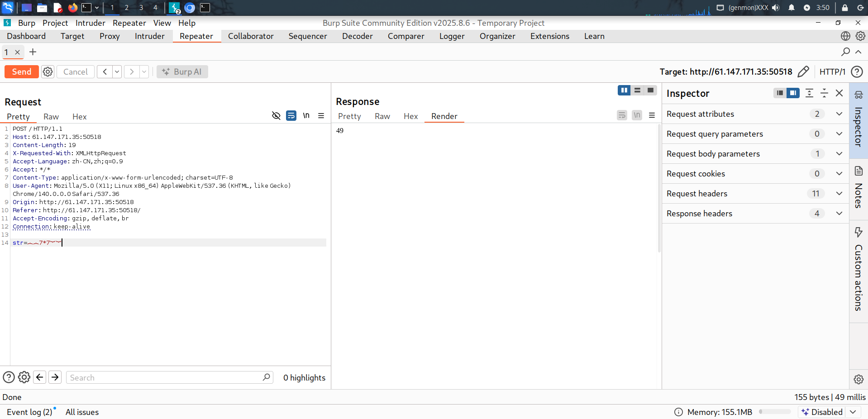Close the Inspector panel

coord(839,93)
